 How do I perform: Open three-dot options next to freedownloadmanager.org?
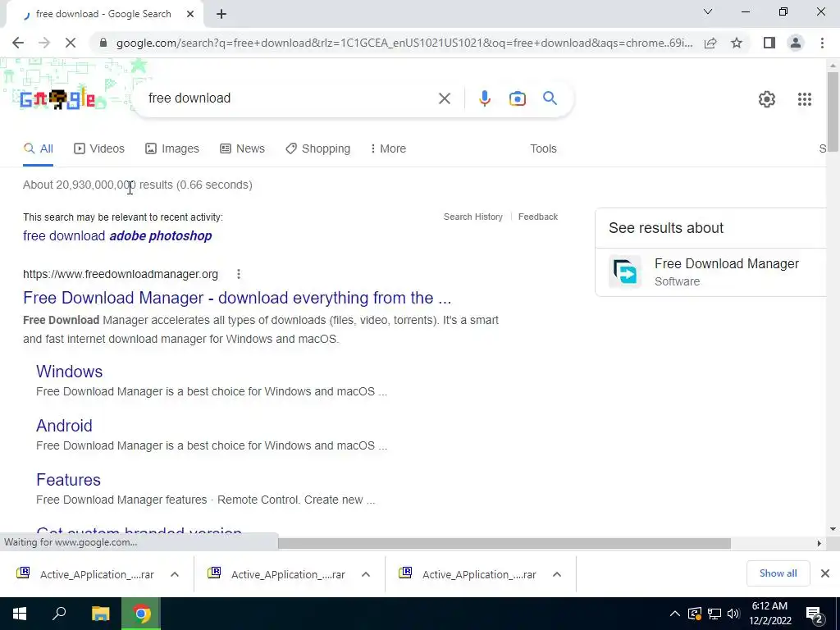(x=239, y=274)
